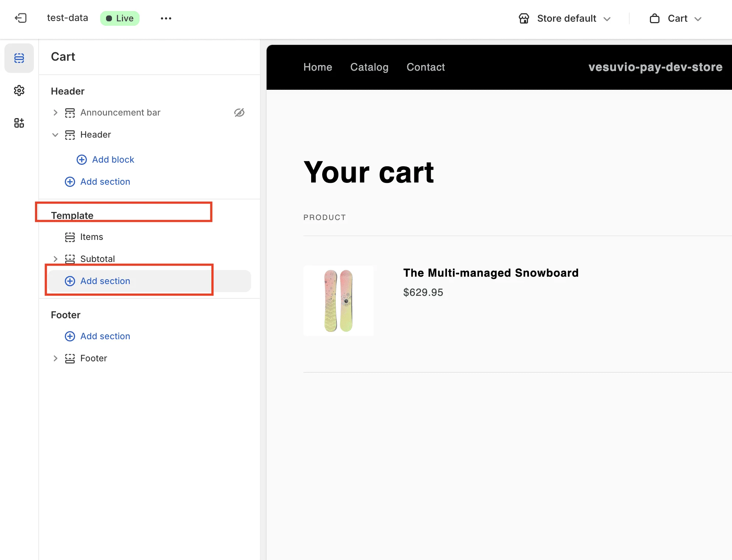Toggle visibility of the Announcement bar
Screen dimensions: 732x560
click(x=239, y=113)
